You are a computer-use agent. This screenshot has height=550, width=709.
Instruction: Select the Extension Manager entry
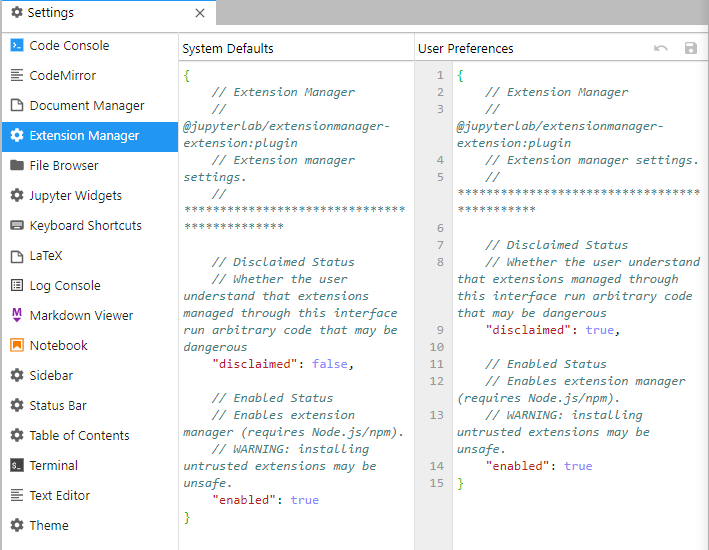tap(90, 137)
